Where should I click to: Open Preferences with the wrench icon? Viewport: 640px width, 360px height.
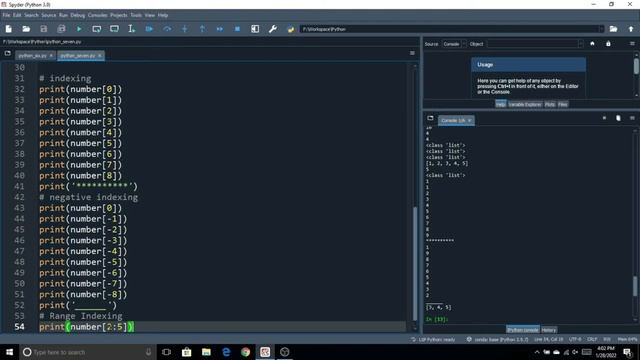(273, 29)
